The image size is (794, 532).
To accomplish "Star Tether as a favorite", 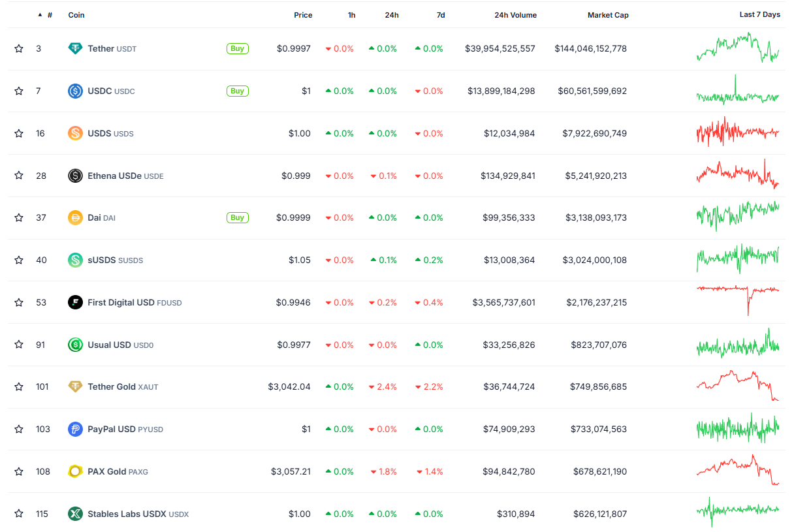I will pos(19,48).
